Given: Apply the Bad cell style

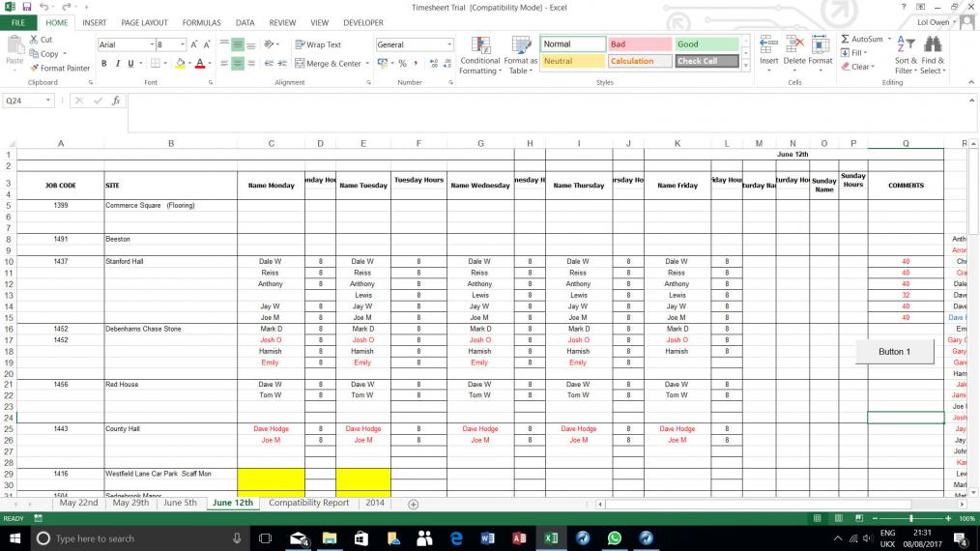Looking at the screenshot, I should (x=640, y=44).
